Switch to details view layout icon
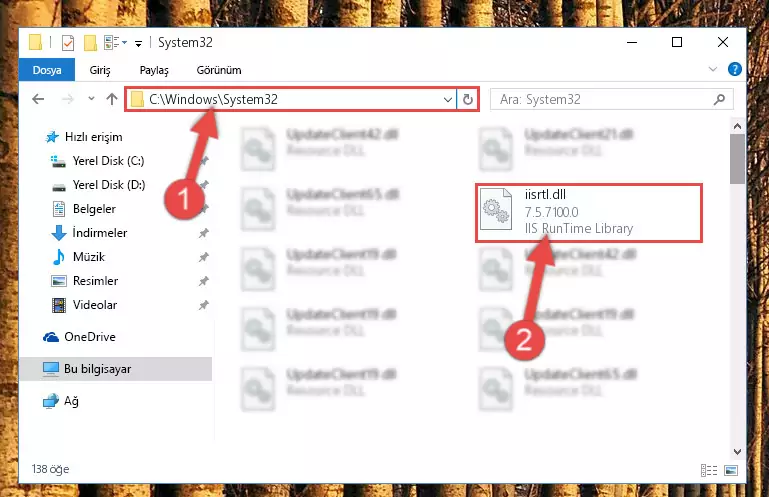The image size is (769, 497). 709,470
